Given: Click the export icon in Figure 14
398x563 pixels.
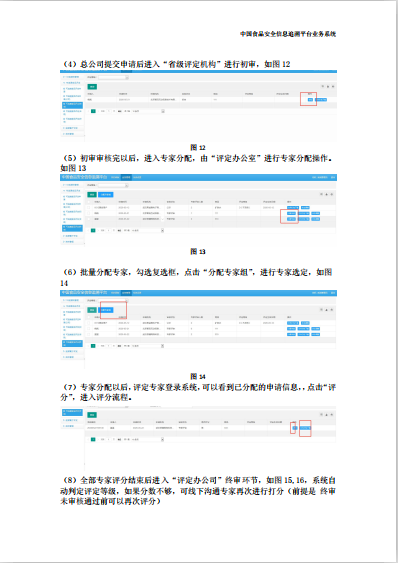Looking at the screenshot, I should click(x=327, y=310).
